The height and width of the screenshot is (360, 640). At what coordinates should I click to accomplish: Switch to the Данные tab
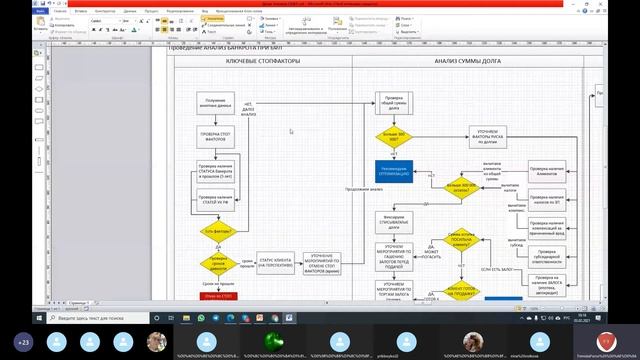130,11
